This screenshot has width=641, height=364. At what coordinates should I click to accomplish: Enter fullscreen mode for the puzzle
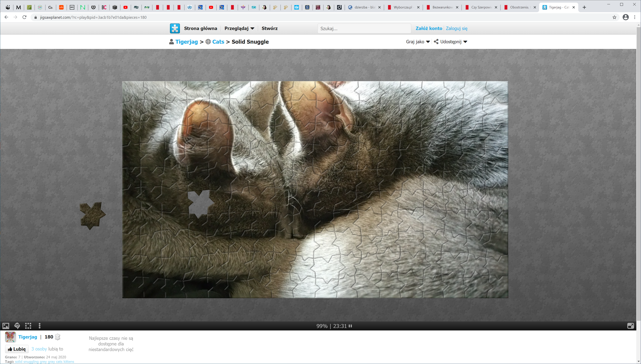[x=630, y=326]
